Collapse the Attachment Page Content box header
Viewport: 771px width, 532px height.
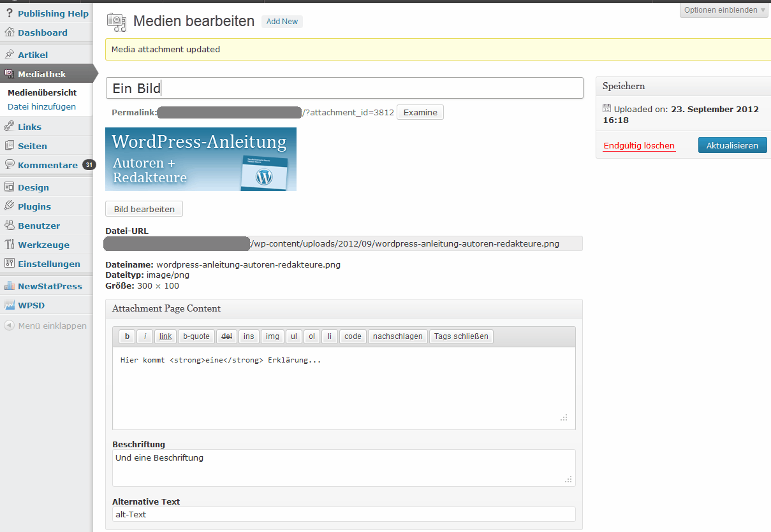pos(344,308)
